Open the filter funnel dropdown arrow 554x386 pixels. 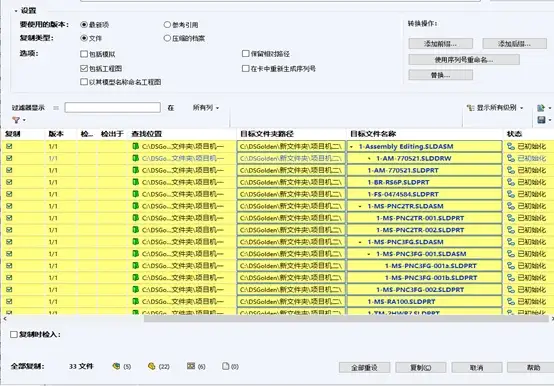24,120
